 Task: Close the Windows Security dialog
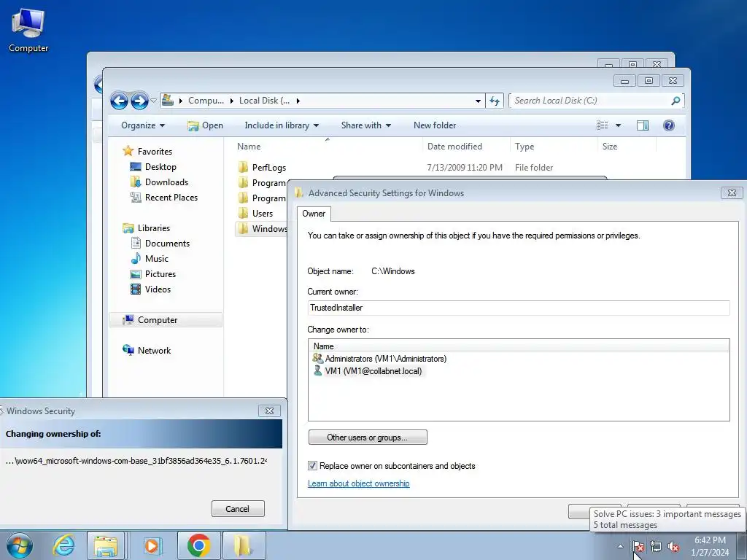pyautogui.click(x=269, y=411)
